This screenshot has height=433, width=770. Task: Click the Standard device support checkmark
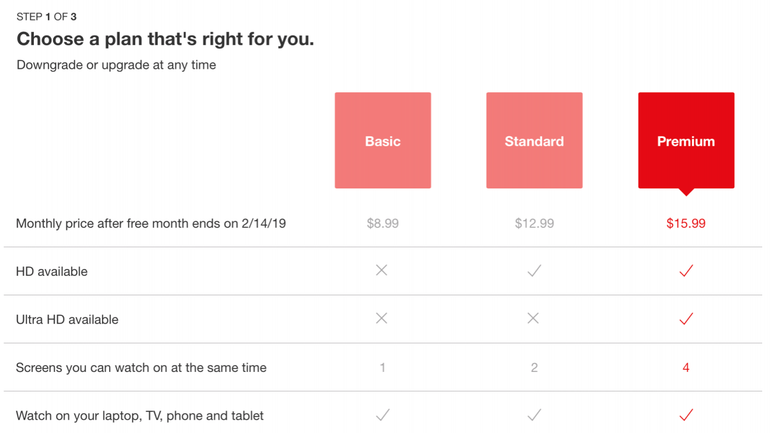[534, 414]
